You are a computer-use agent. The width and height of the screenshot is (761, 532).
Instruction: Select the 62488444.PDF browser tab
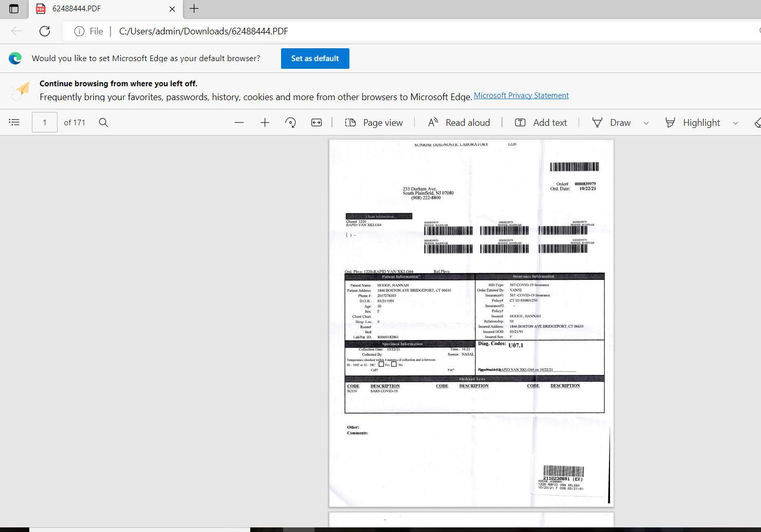pyautogui.click(x=105, y=9)
